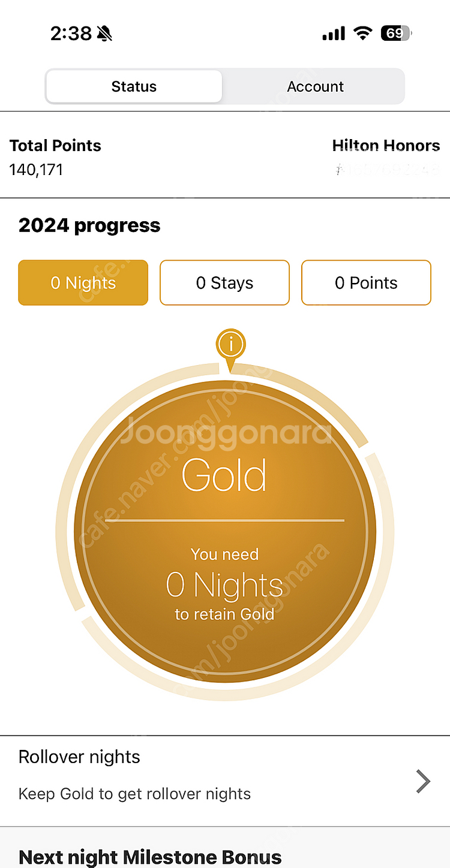Tap the info pin icon above Gold circle

pos(231,345)
